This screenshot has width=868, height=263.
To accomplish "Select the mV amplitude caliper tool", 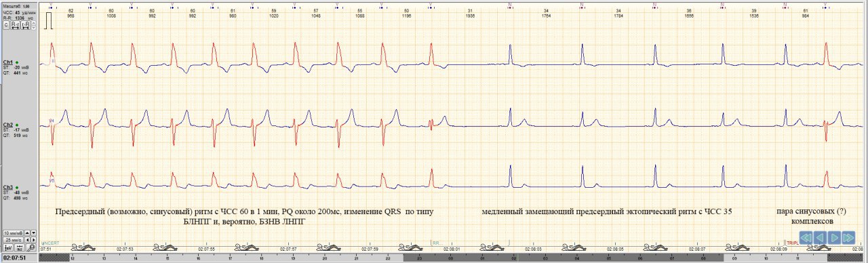I will (x=8, y=247).
